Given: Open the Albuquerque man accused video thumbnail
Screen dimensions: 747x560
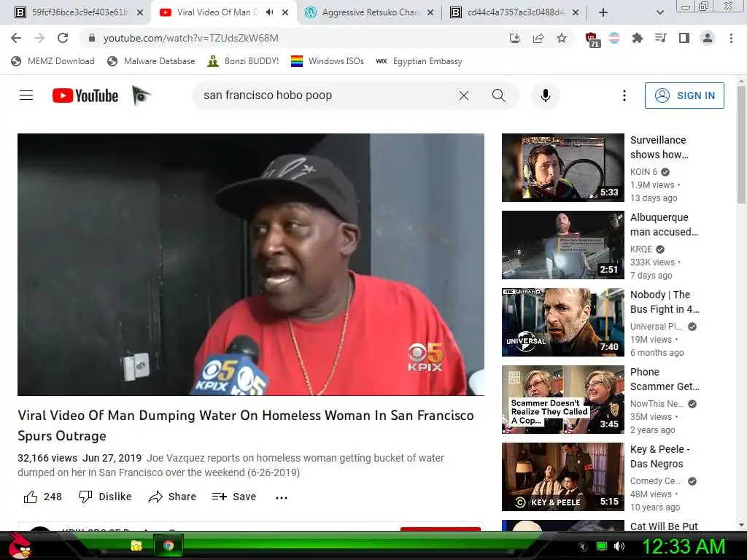Looking at the screenshot, I should 562,245.
